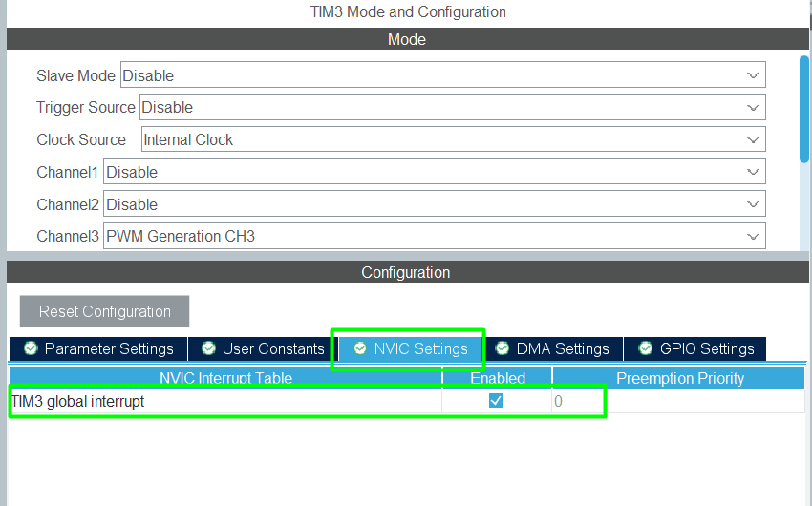The width and height of the screenshot is (812, 506).
Task: Open the Slave Mode dropdown
Action: pos(442,75)
